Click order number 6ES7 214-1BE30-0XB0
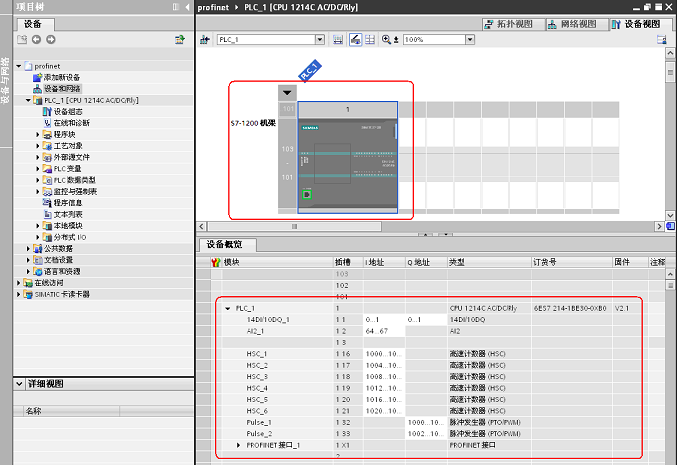The width and height of the screenshot is (677, 465). pos(570,308)
